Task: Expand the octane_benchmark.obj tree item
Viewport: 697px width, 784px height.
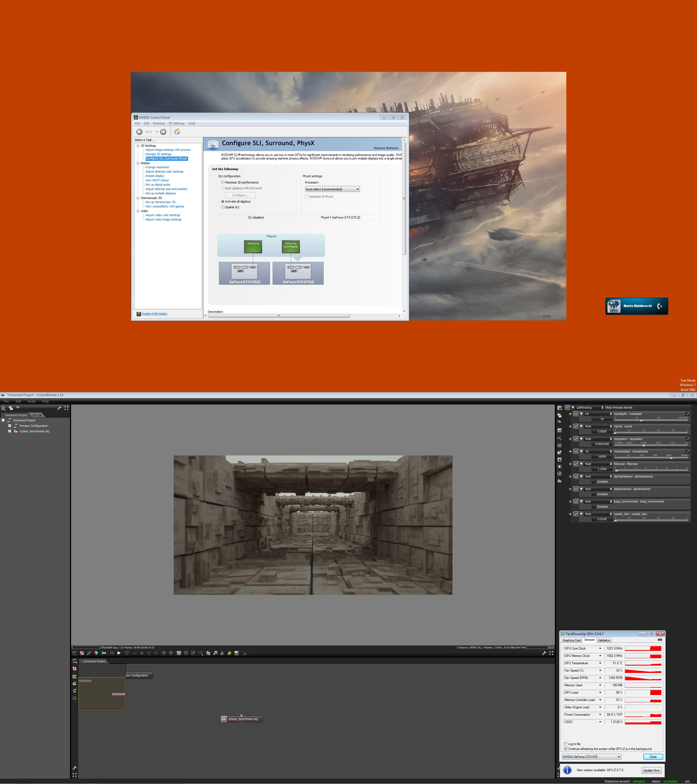Action: (10, 431)
